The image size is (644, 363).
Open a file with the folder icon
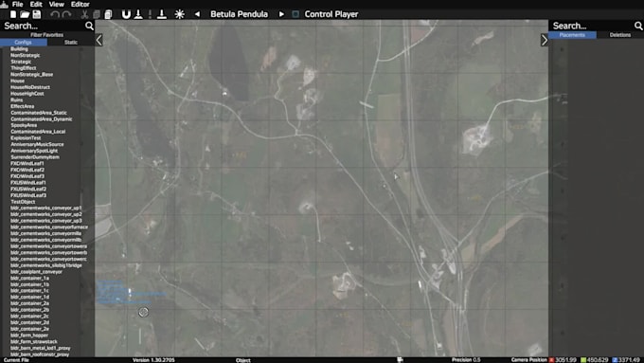[x=25, y=14]
